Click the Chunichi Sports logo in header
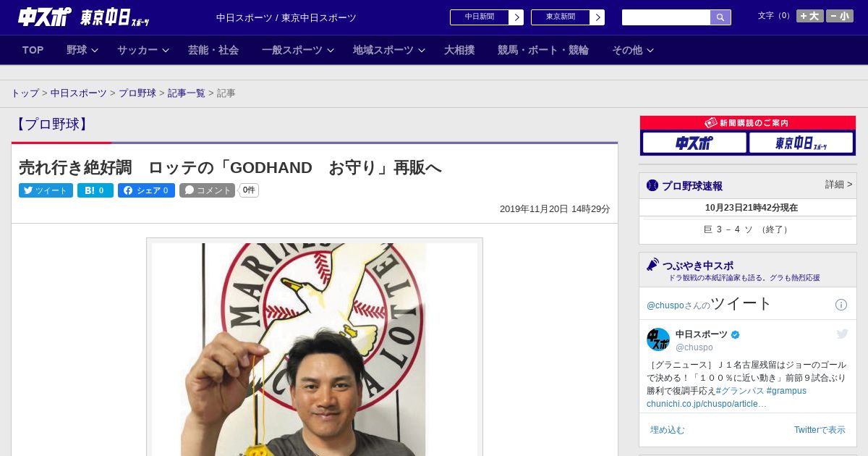Screen dimensions: 868x456 click(x=44, y=17)
